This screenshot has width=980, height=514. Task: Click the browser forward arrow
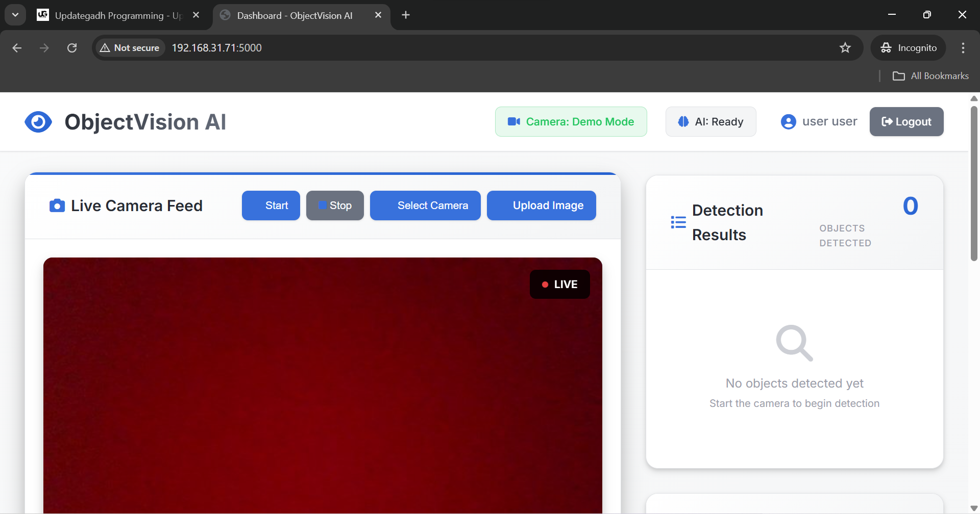coord(44,47)
